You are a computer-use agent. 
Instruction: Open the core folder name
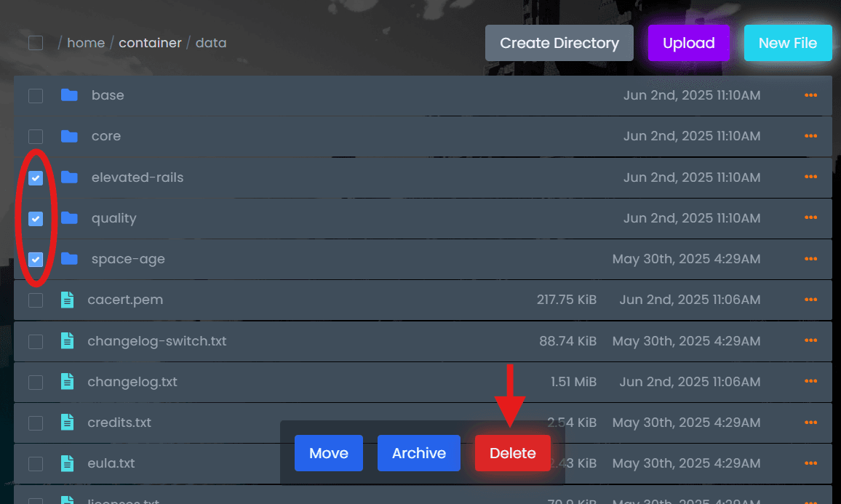coord(106,136)
